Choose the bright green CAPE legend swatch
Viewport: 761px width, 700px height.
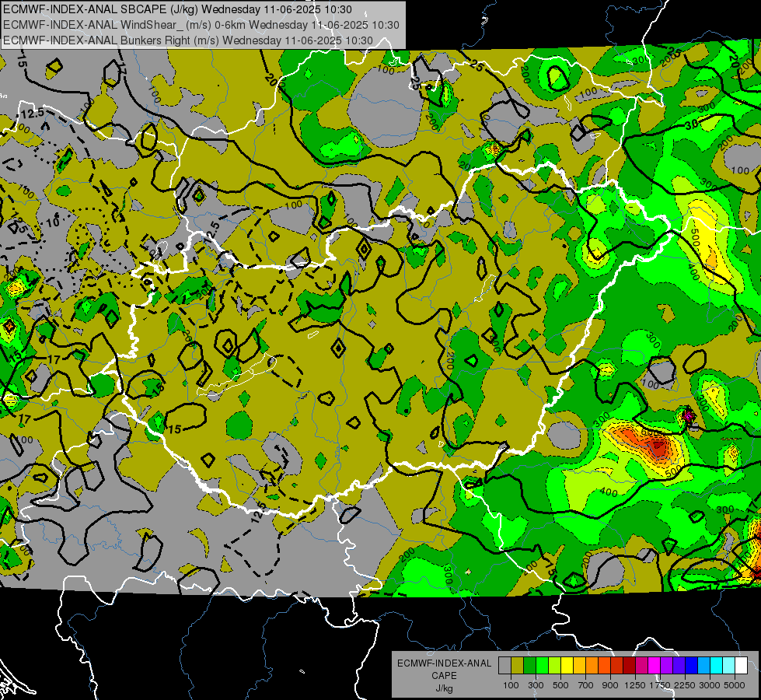[542, 665]
